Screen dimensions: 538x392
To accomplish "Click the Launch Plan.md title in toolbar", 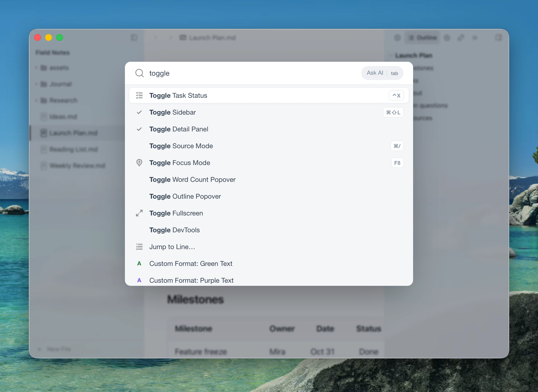I will coord(212,37).
